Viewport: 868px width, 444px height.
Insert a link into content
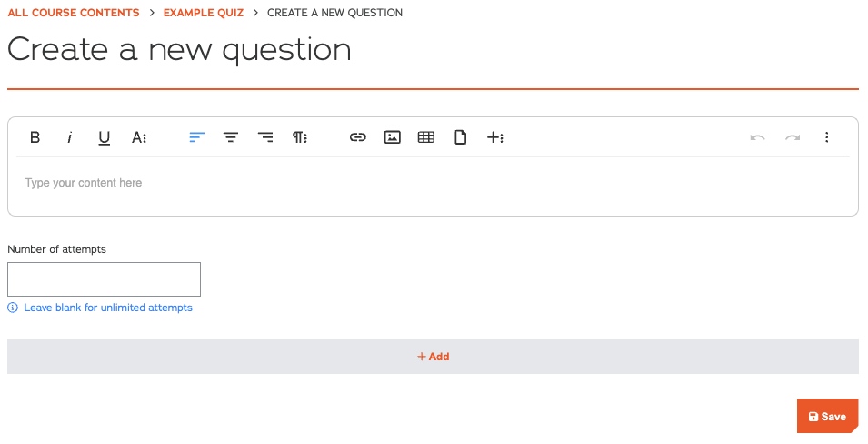coord(358,137)
